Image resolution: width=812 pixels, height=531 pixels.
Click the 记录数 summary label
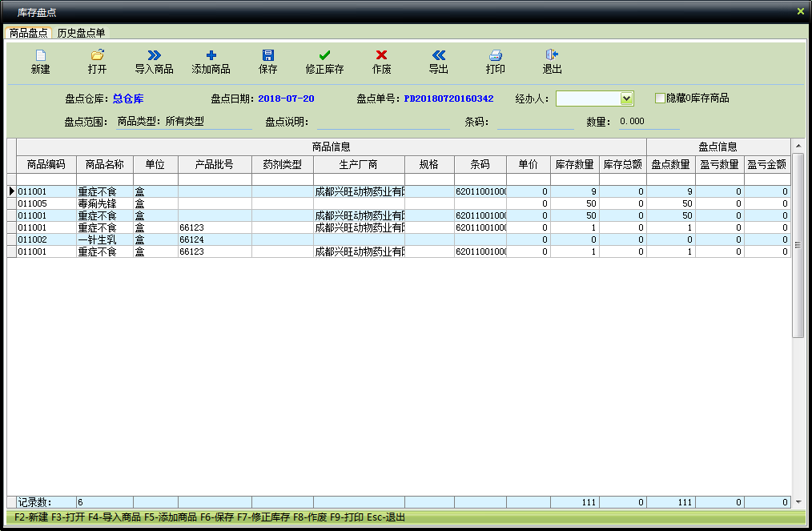34,502
